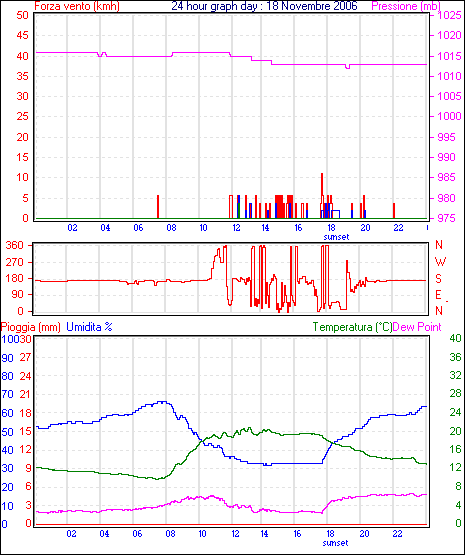Click the isolated wind spike near hour 07
Screen dimensions: 465x556
pyautogui.click(x=158, y=207)
